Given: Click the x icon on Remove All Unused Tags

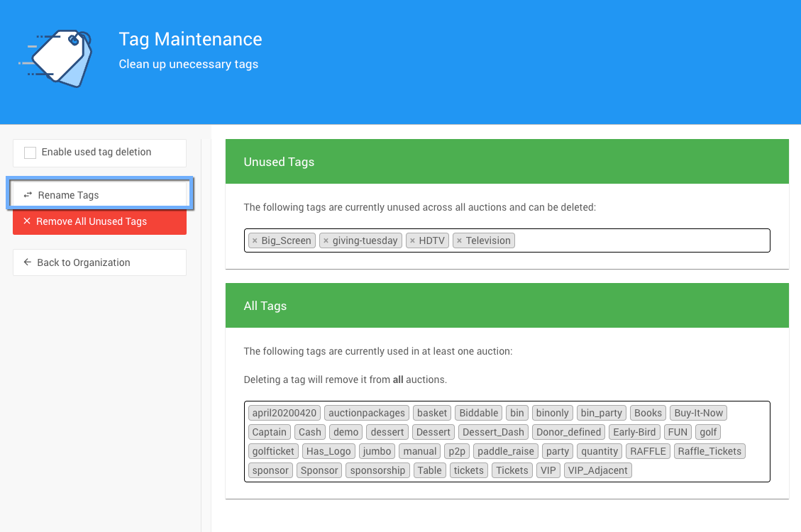Looking at the screenshot, I should [27, 221].
